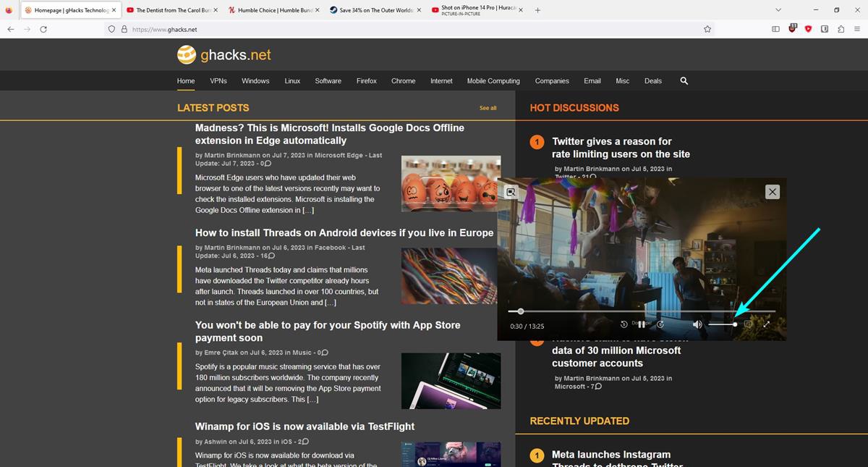Image resolution: width=868 pixels, height=467 pixels.
Task: Close the Homepage gHacks tab
Action: [114, 10]
